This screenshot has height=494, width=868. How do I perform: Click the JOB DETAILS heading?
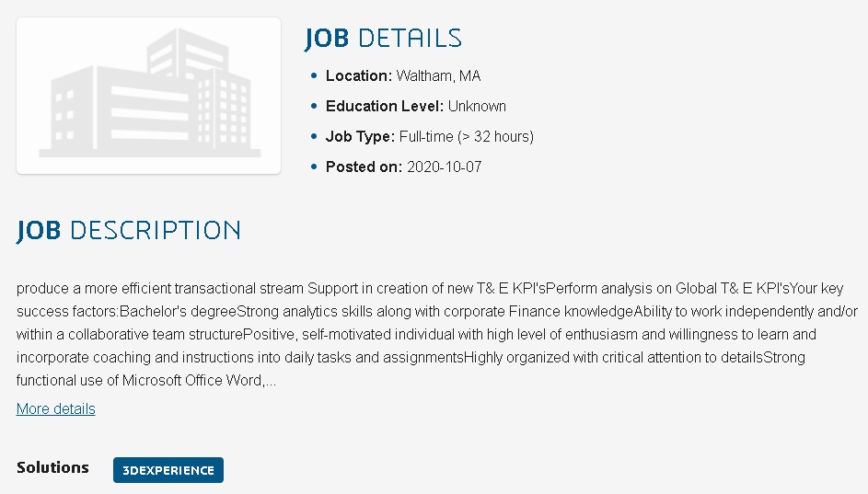coord(383,39)
